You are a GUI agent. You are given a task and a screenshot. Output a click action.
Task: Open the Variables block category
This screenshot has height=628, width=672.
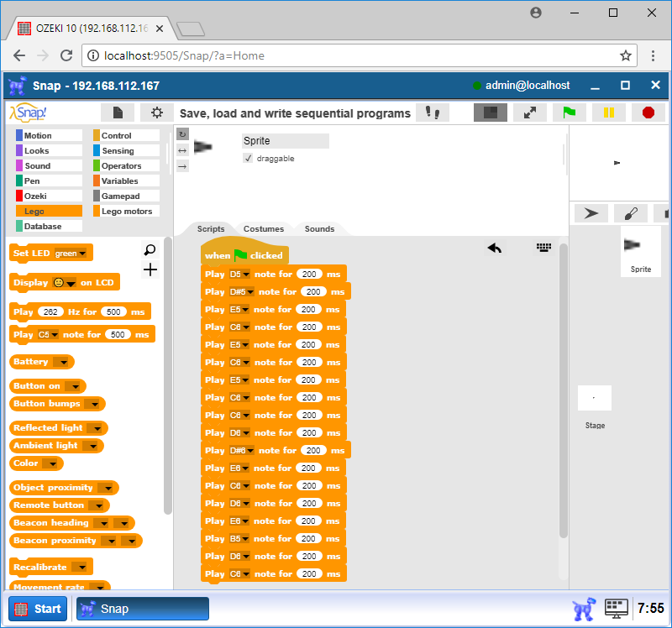pos(126,181)
